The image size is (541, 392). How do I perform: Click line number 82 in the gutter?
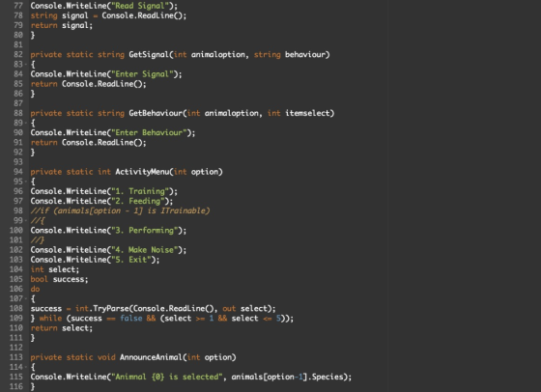point(18,54)
